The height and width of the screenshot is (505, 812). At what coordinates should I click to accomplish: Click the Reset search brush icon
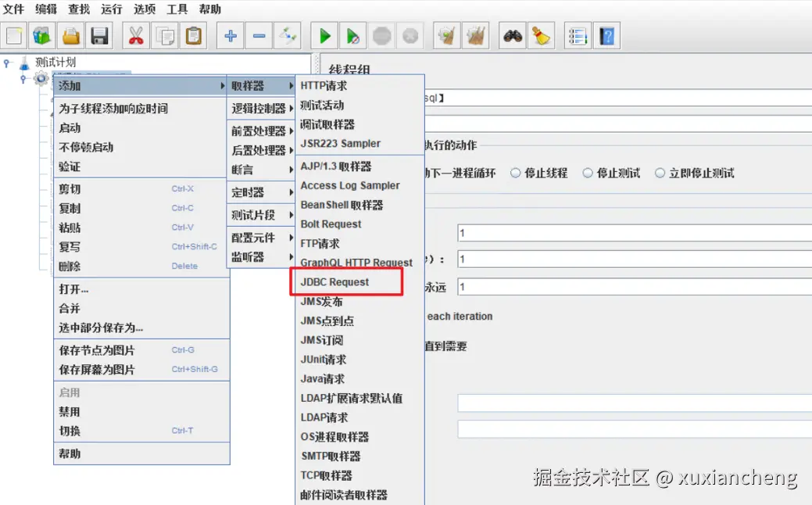point(541,36)
